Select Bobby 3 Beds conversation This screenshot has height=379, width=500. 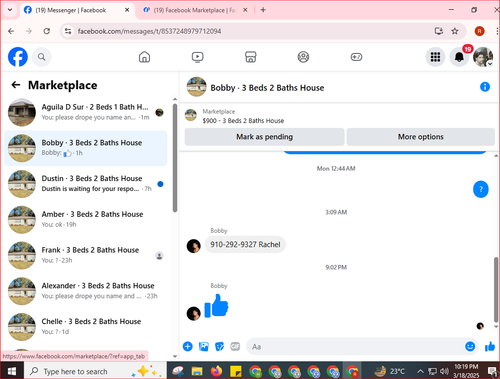86,148
